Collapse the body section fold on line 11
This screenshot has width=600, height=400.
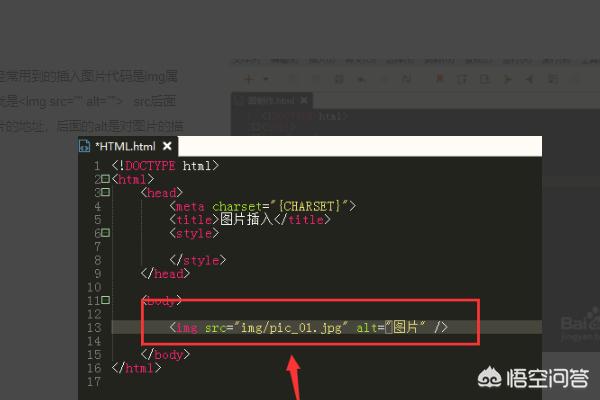pos(105,300)
